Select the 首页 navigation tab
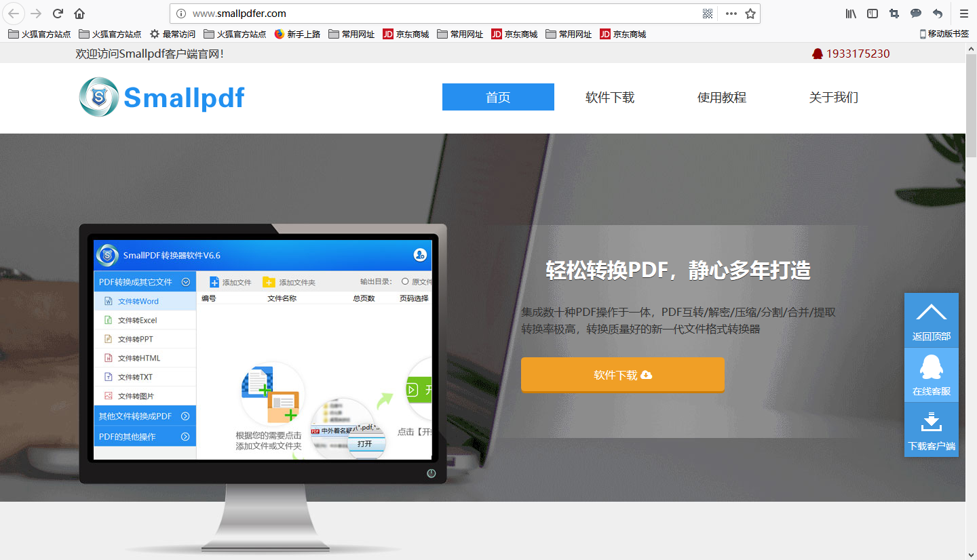This screenshot has width=977, height=560. click(x=498, y=97)
